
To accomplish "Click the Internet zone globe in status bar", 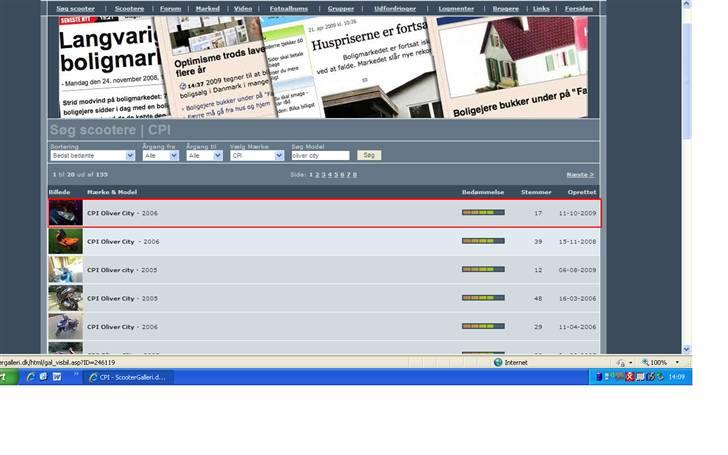I will tap(498, 362).
